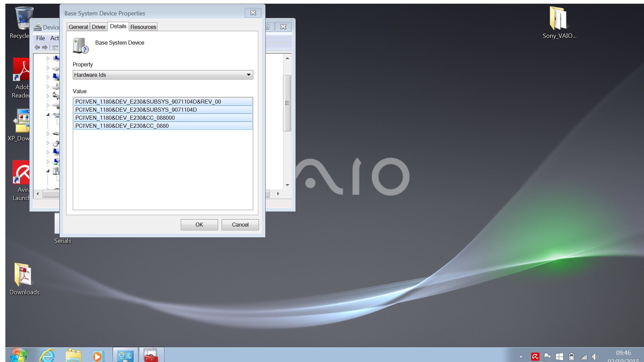
Task: Click the OK button
Action: coord(199,225)
